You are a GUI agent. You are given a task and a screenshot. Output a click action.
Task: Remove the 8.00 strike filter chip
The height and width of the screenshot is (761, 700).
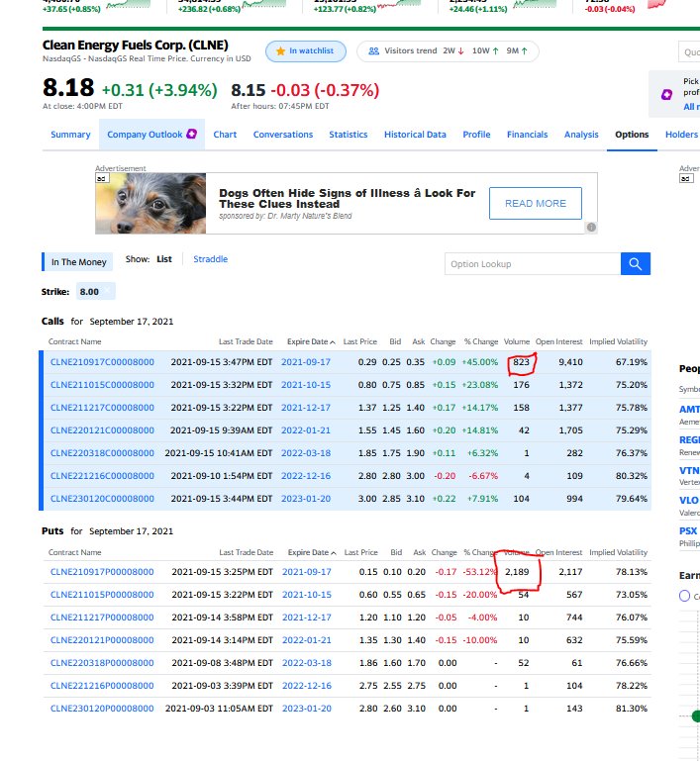[108, 290]
